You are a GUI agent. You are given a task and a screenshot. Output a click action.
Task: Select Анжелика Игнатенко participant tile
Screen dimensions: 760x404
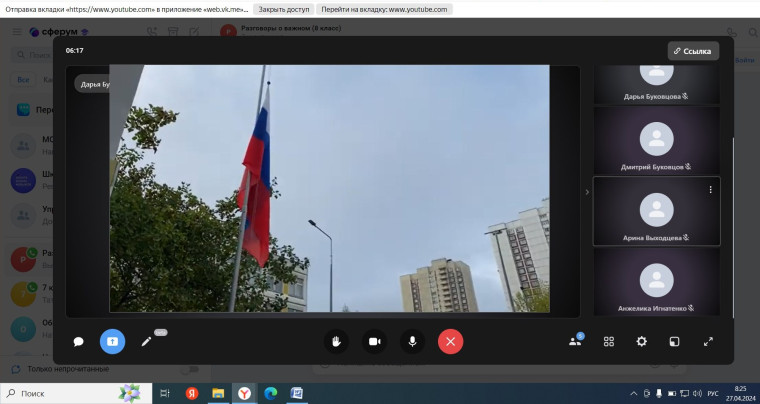(656, 282)
